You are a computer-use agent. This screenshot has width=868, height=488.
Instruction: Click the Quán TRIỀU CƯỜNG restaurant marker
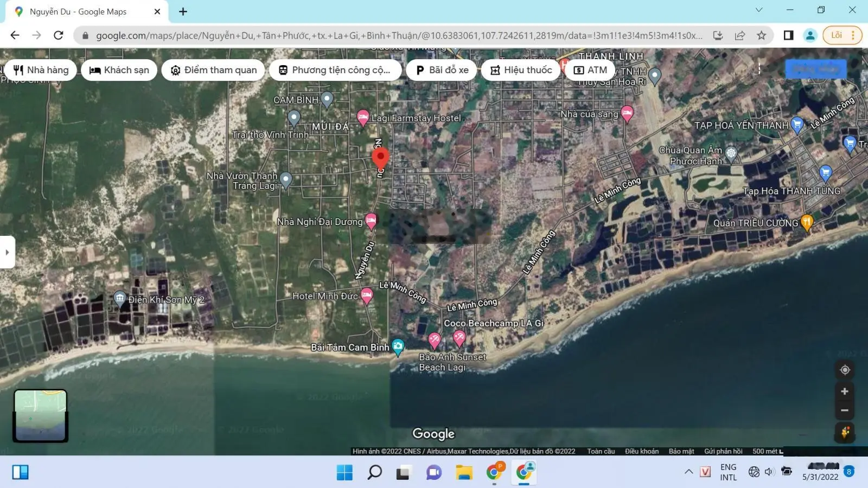[807, 222]
